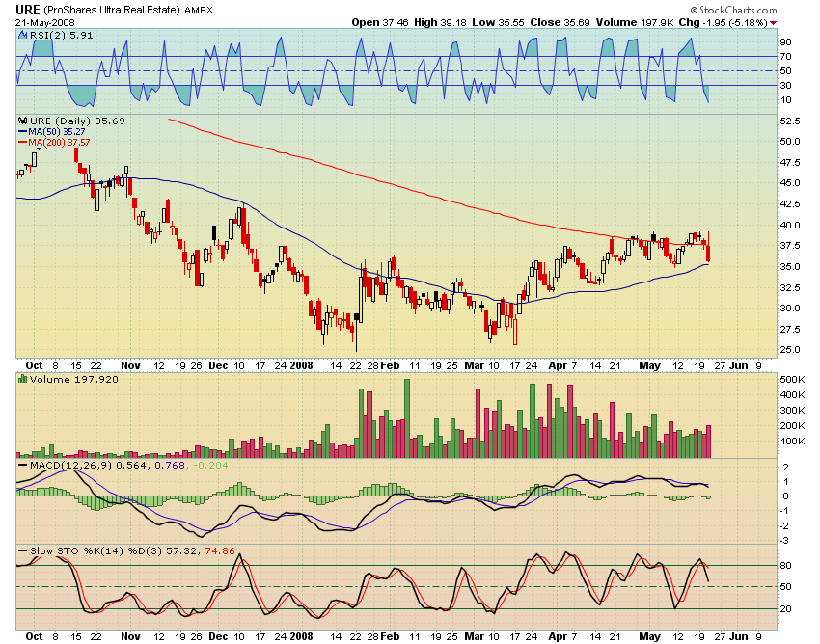The width and height of the screenshot is (820, 644).
Task: Click the candlestick icon beside URE (Daily)
Action: point(23,121)
